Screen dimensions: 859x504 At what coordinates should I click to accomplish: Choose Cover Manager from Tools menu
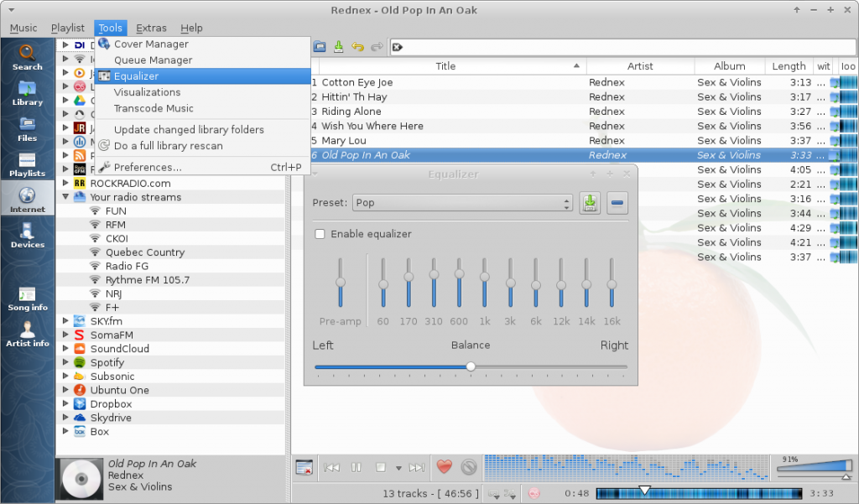click(203, 44)
